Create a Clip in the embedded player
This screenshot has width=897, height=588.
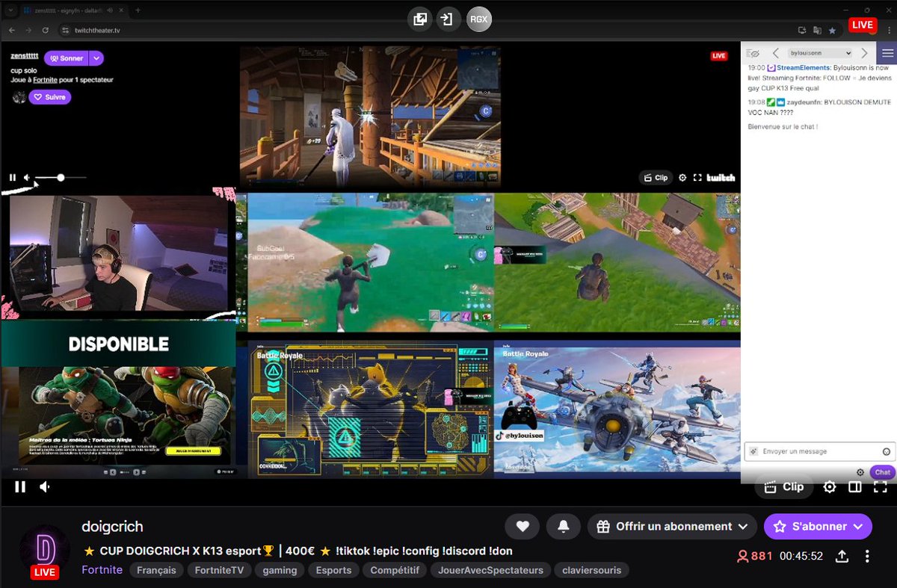tap(655, 178)
